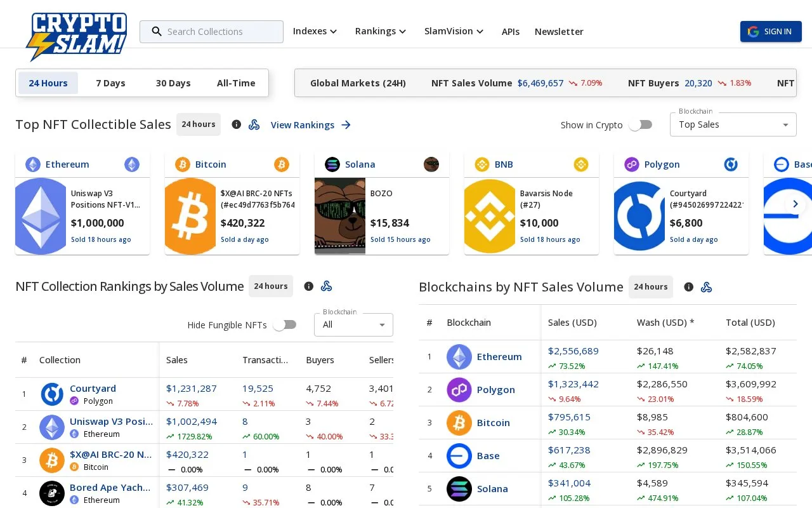Click the Wash (USD) * column header

pos(665,323)
